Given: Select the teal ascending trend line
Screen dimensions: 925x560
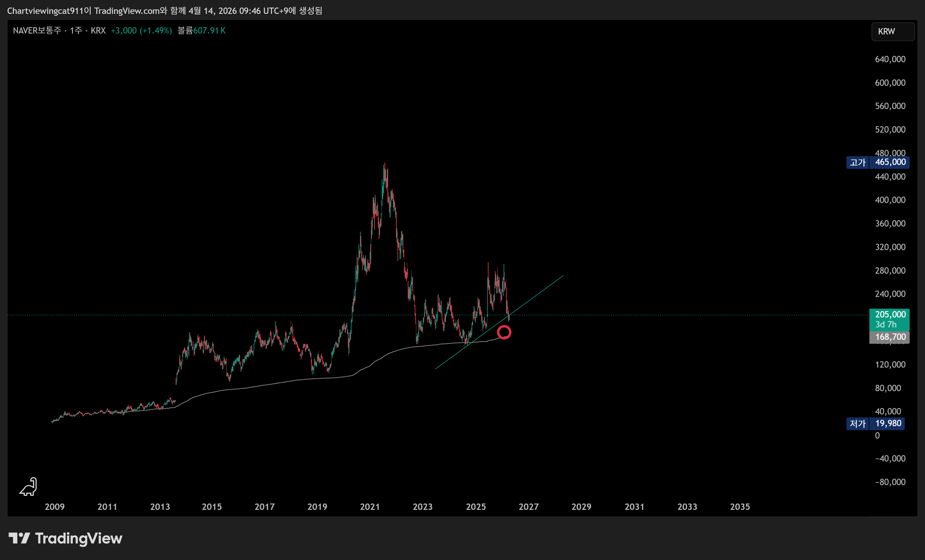Looking at the screenshot, I should click(540, 292).
